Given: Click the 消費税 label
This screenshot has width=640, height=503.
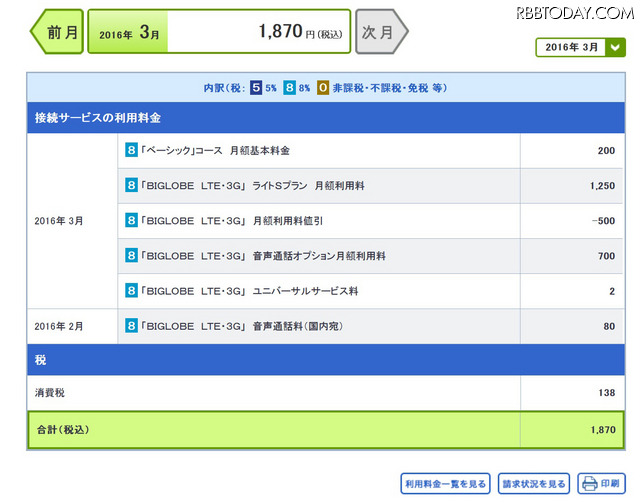Looking at the screenshot, I should 49,393.
